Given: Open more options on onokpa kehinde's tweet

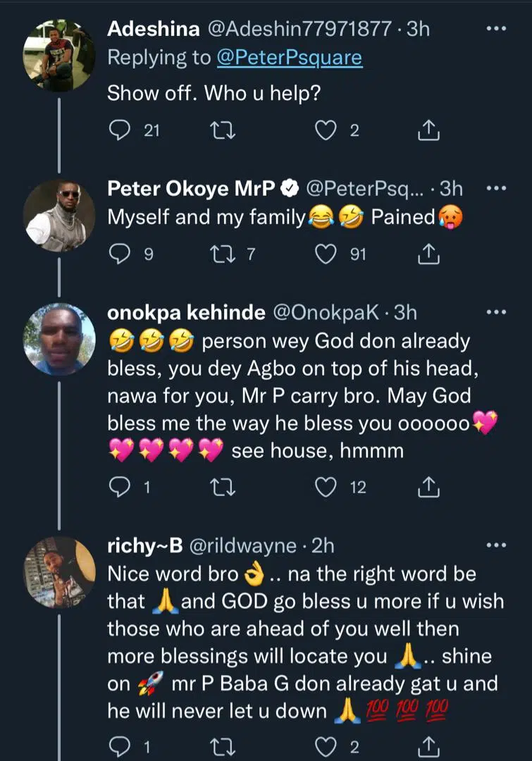Looking at the screenshot, I should (497, 312).
